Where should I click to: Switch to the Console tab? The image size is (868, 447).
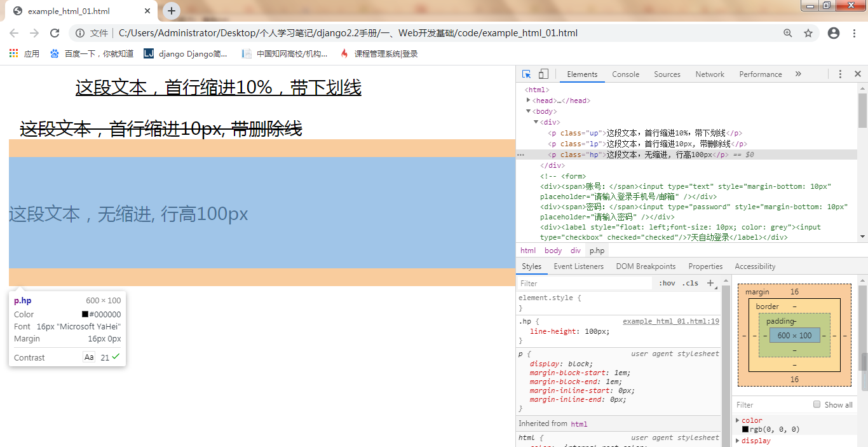pyautogui.click(x=625, y=74)
